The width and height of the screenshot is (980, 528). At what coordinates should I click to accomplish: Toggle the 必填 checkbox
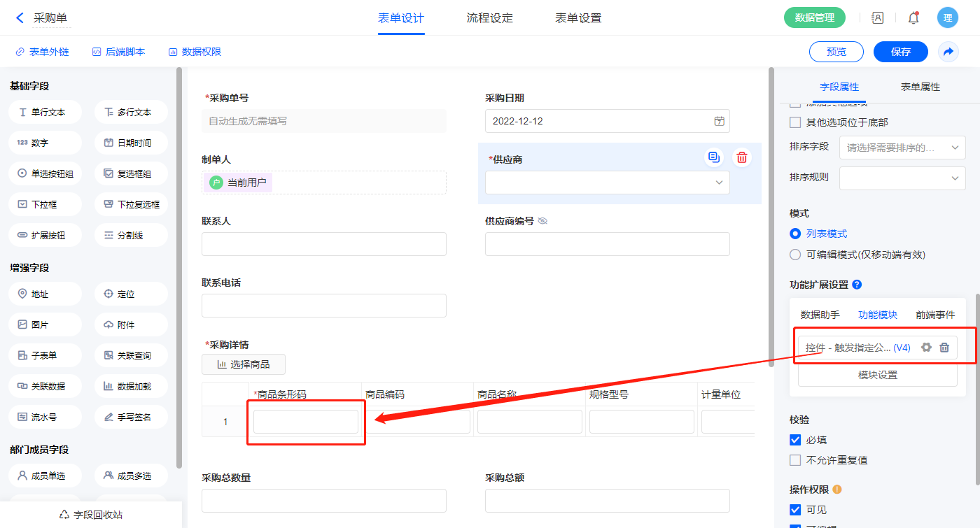click(795, 440)
